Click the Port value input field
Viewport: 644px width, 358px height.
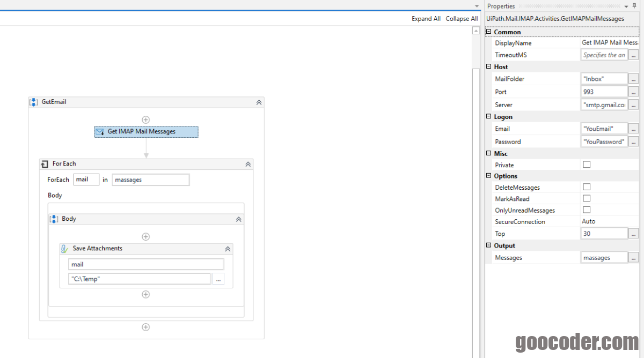604,91
